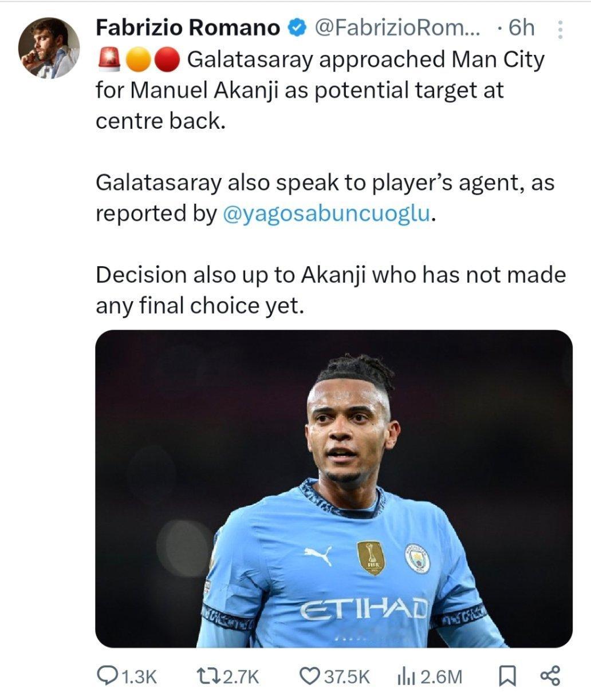Click the red siren emoji
This screenshot has height=700, width=591.
point(109,59)
